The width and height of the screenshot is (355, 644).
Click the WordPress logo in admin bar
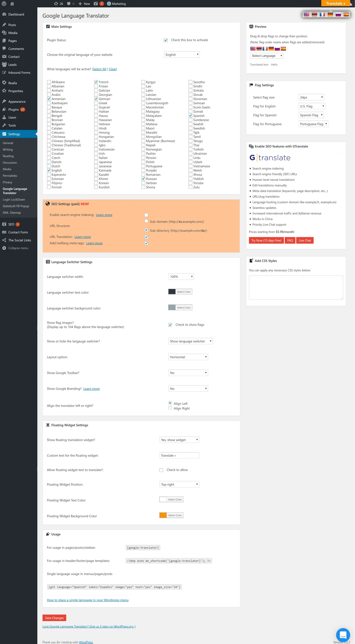pos(4,4)
